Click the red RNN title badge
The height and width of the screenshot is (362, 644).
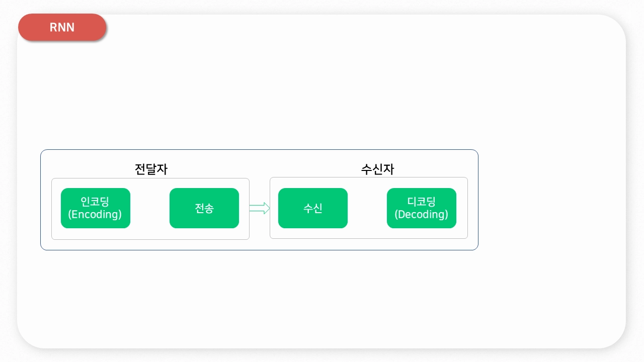click(62, 27)
